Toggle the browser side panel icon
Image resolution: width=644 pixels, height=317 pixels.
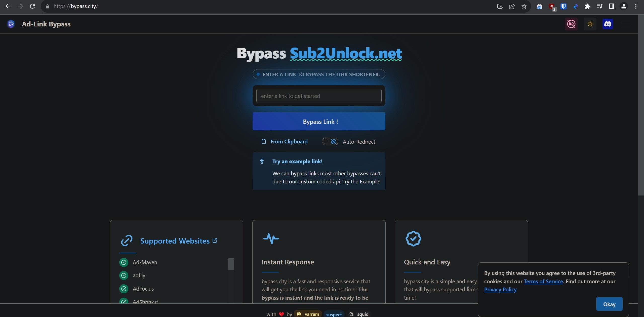pos(612,6)
